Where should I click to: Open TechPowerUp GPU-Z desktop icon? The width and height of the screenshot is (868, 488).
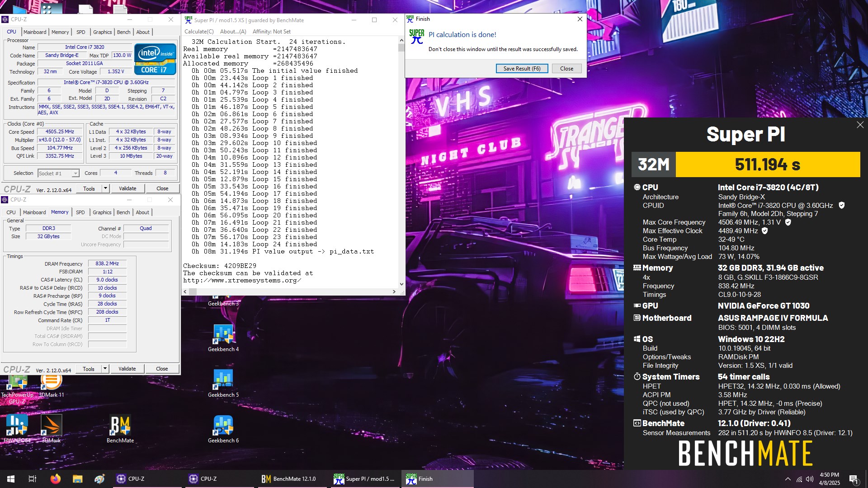[17, 388]
